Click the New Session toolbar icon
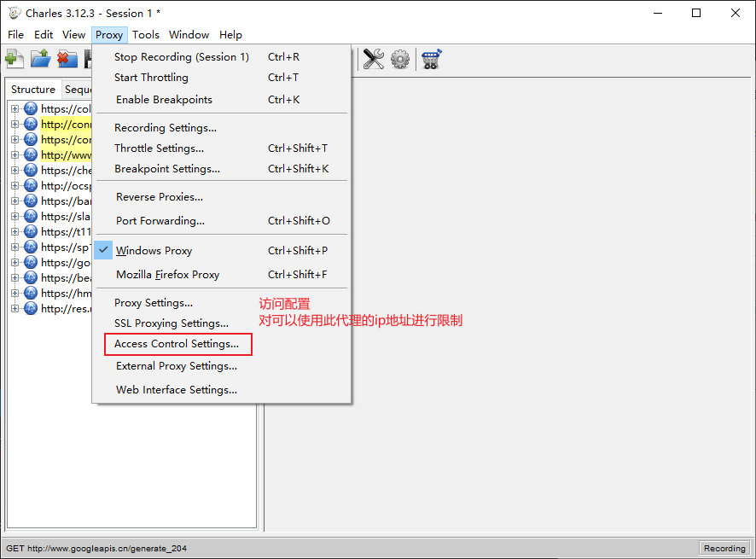This screenshot has width=756, height=559. [15, 59]
